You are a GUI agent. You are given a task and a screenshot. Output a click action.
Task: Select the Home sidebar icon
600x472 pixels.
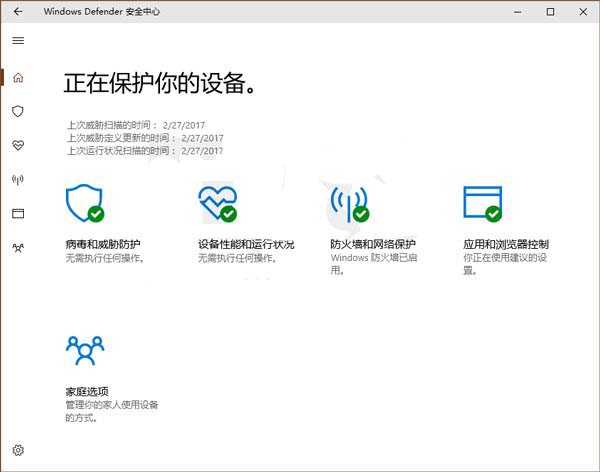click(18, 78)
